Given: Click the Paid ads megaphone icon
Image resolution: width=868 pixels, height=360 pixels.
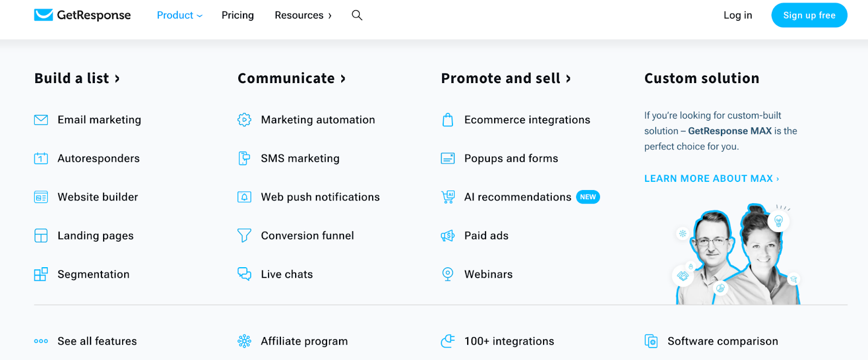Looking at the screenshot, I should [x=448, y=236].
